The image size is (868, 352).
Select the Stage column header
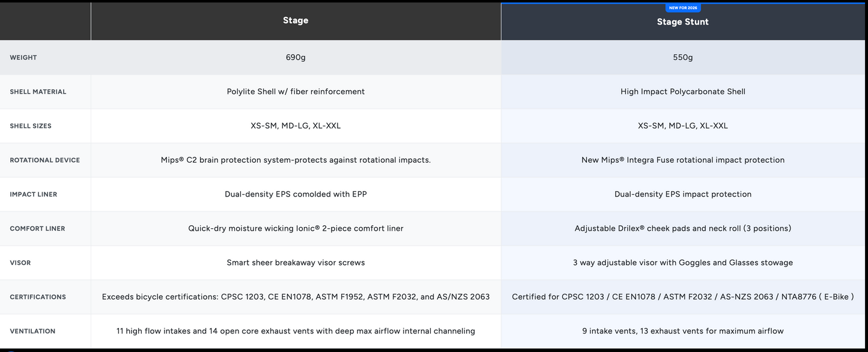click(296, 20)
